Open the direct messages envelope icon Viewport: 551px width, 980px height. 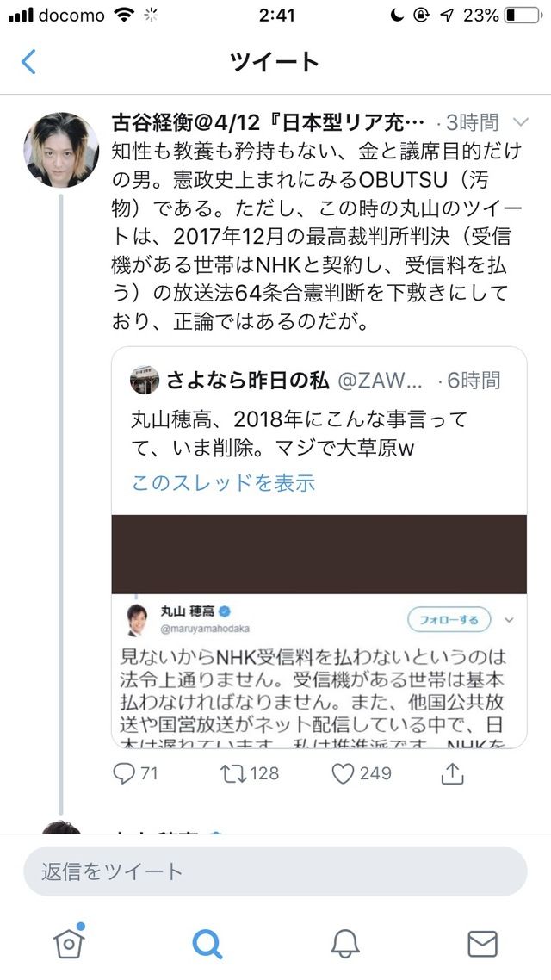482,943
